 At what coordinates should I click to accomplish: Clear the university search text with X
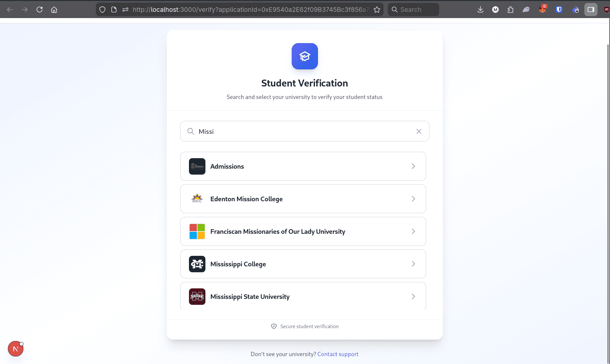click(419, 132)
